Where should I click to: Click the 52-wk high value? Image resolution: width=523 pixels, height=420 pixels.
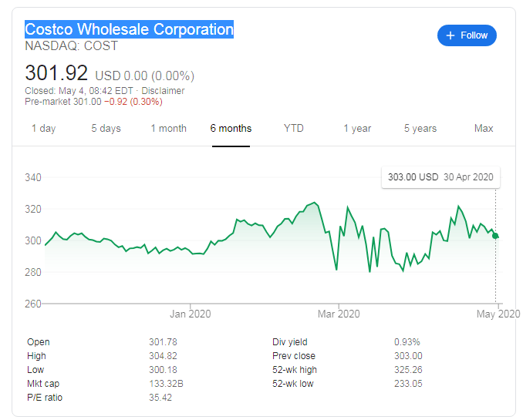[x=408, y=370]
